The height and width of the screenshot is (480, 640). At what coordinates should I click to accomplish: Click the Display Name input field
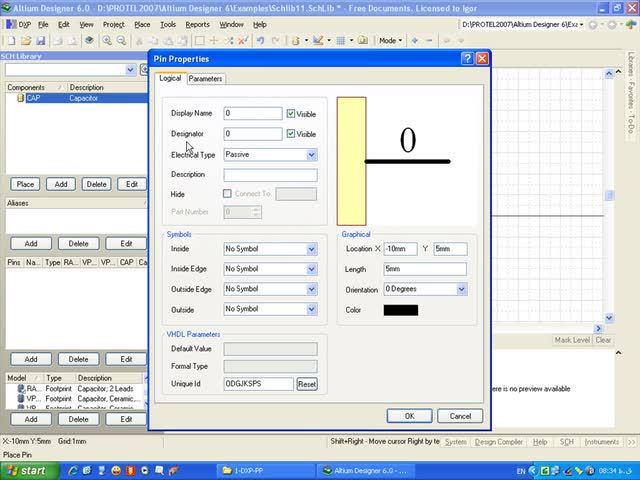click(253, 113)
